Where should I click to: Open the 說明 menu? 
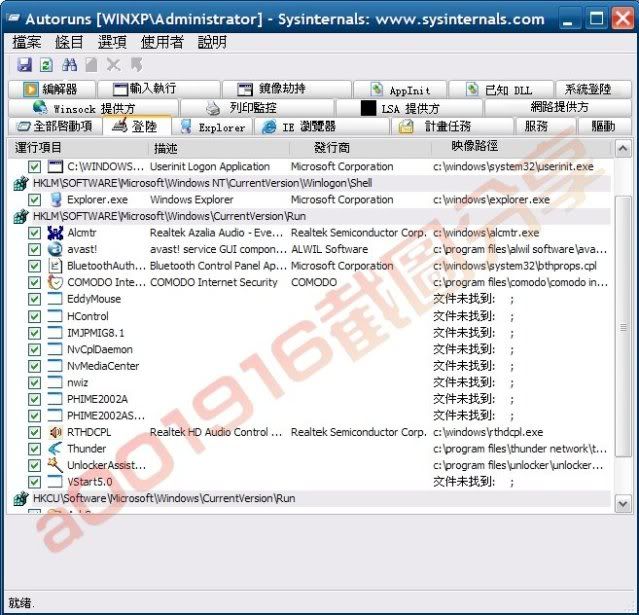point(212,42)
